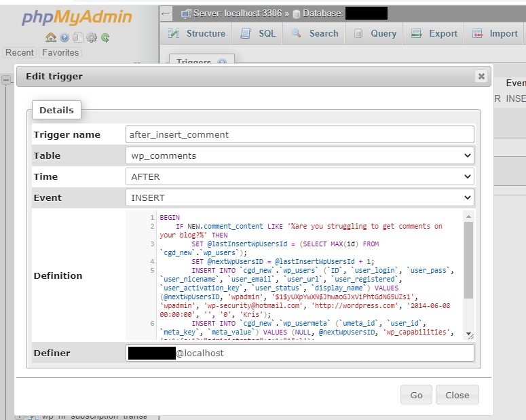Open the Time dropdown showing AFTER
The image size is (526, 420).
click(x=300, y=177)
